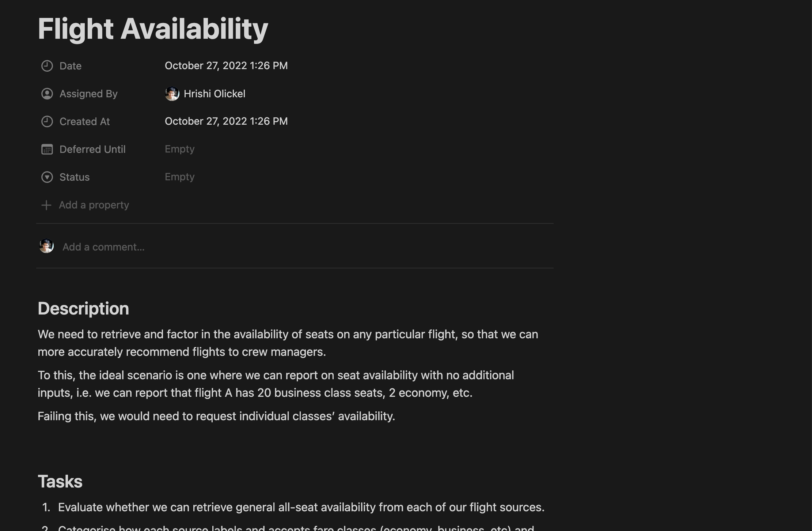This screenshot has height=531, width=812.
Task: Click the clock icon beside Date
Action: [x=47, y=66]
